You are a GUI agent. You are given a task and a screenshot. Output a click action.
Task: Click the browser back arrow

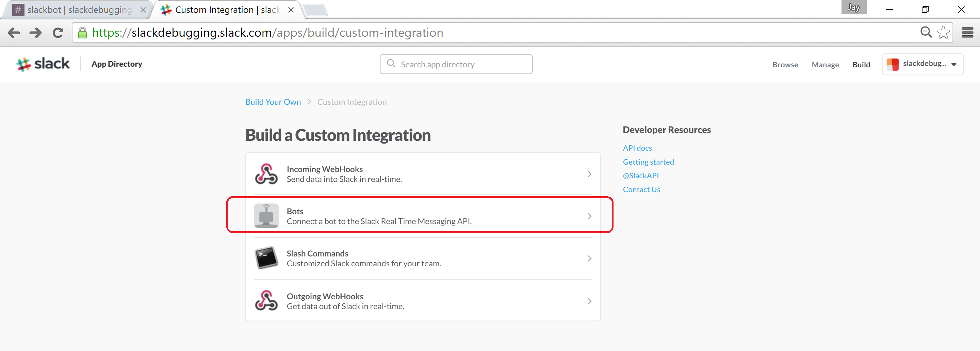(14, 33)
